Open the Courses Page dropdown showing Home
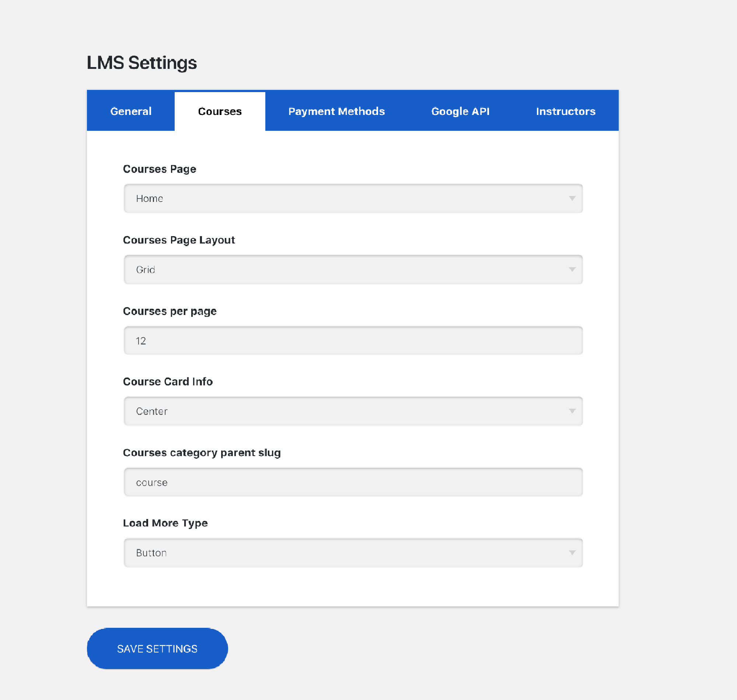Image resolution: width=737 pixels, height=700 pixels. (353, 199)
